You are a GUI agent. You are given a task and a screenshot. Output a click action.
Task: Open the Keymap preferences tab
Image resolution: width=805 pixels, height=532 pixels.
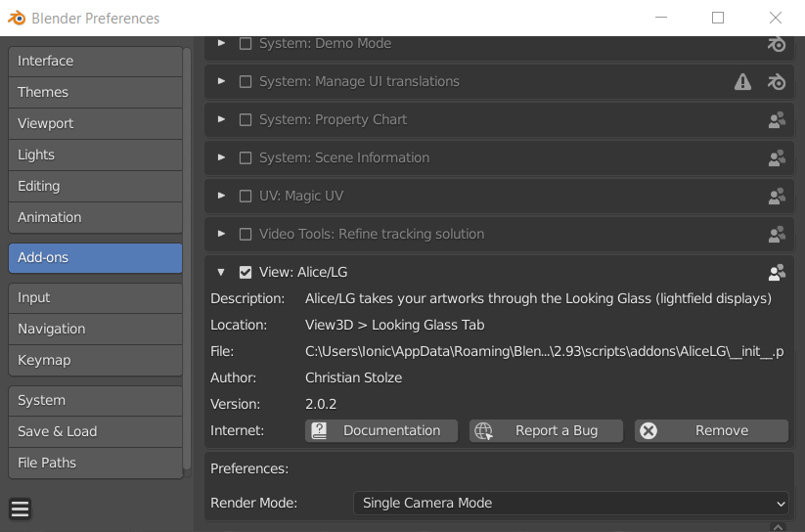coord(95,360)
